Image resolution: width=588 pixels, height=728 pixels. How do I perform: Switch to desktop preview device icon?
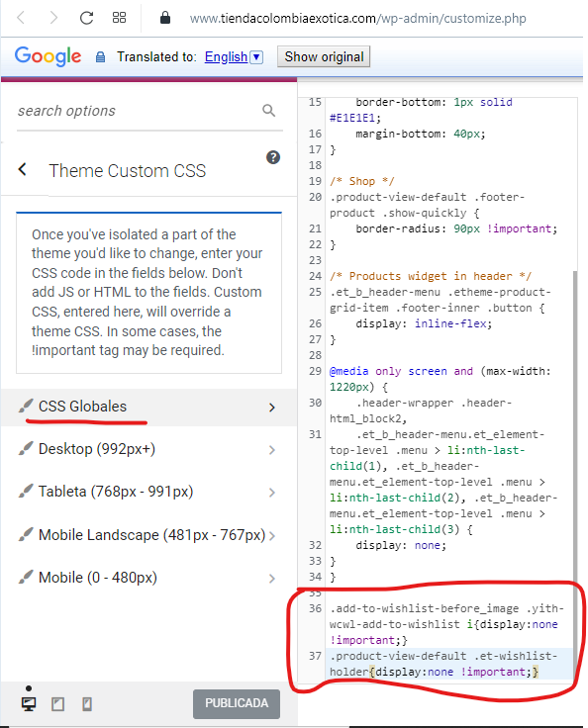click(x=29, y=704)
